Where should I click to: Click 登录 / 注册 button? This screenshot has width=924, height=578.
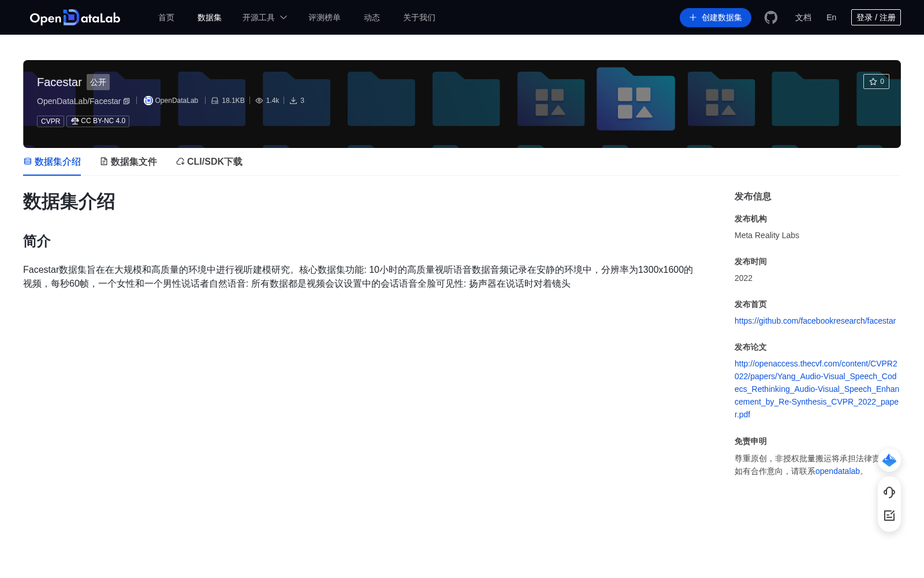coord(876,17)
